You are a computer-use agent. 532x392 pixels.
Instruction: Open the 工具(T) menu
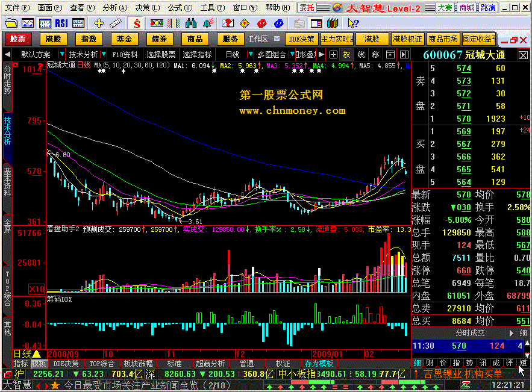[213, 7]
